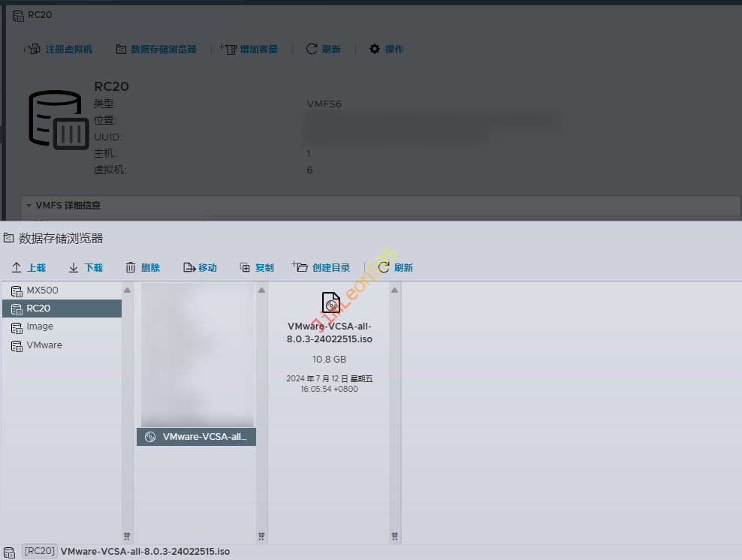Click the Delete (删除) trash icon
The width and height of the screenshot is (742, 560).
(131, 268)
